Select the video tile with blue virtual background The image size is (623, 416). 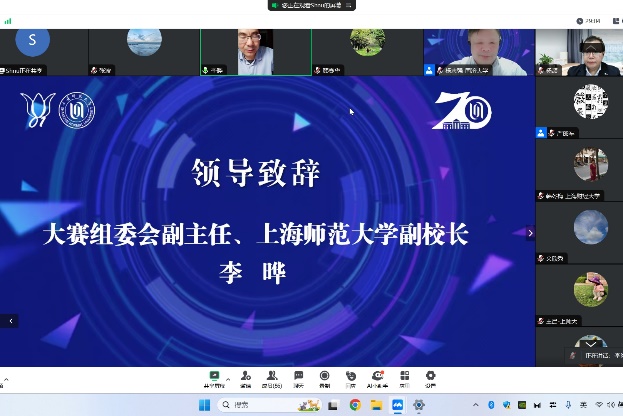pos(479,52)
